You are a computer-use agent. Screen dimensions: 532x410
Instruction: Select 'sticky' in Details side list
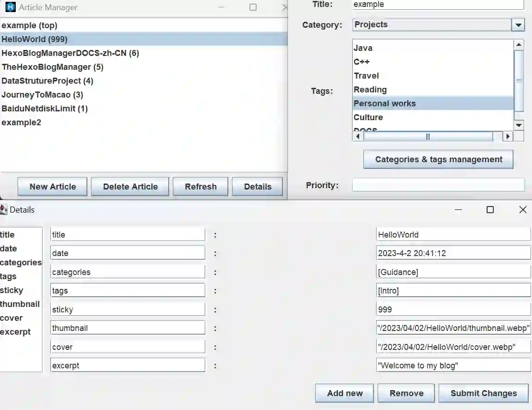pos(21,291)
